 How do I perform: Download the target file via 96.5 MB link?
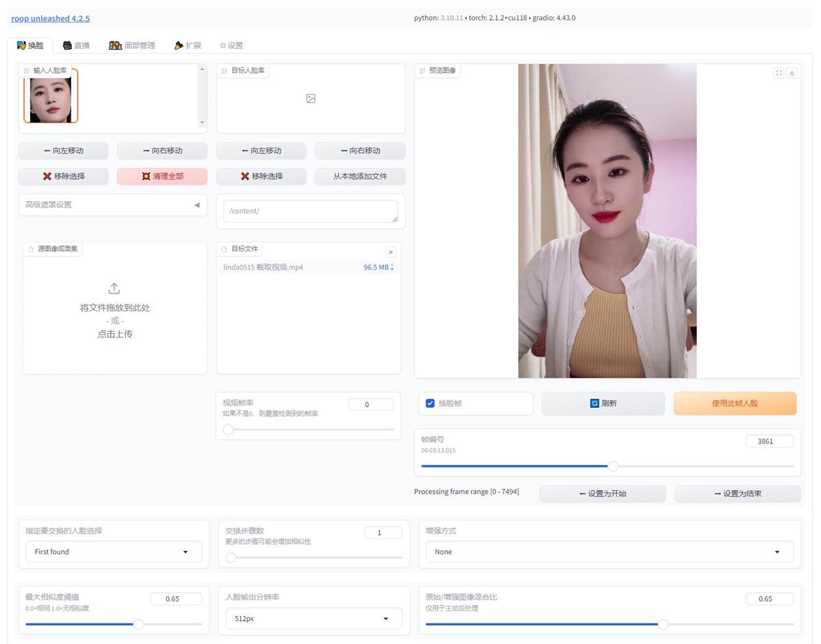[x=378, y=267]
